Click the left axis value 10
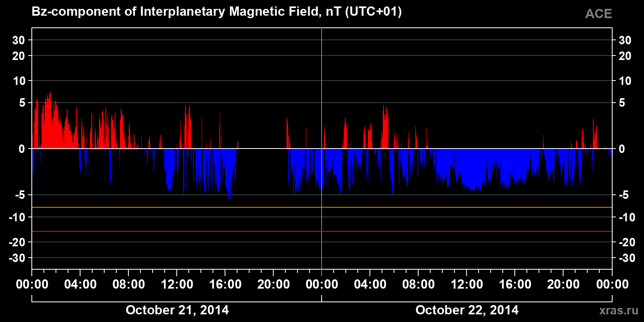Viewport: 644px width, 322px height. click(19, 81)
